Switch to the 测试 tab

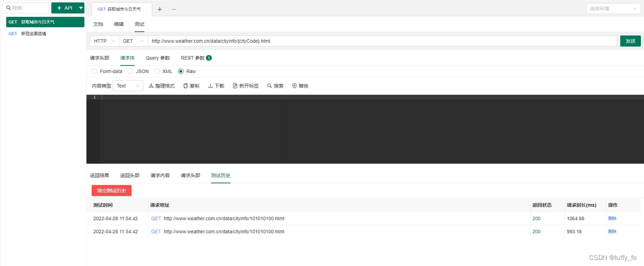pyautogui.click(x=139, y=24)
